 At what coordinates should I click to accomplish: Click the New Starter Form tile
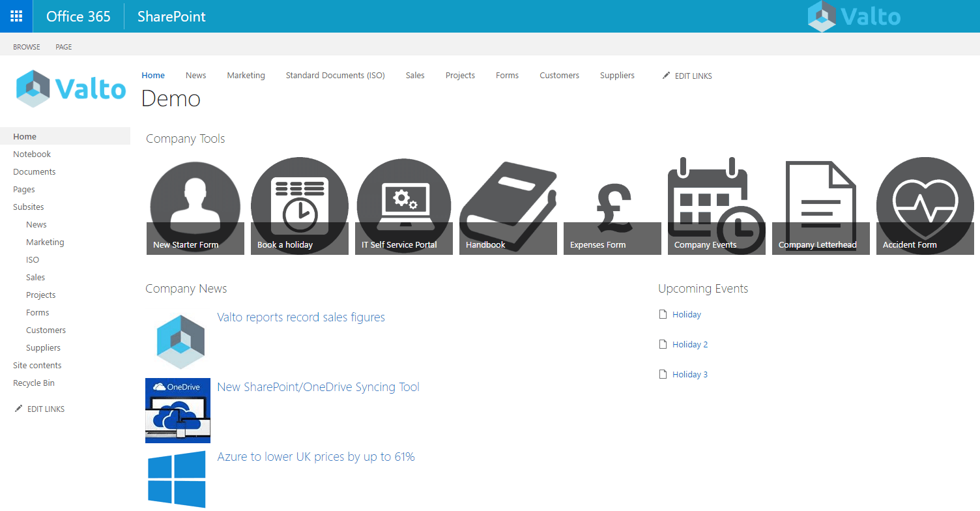click(195, 207)
